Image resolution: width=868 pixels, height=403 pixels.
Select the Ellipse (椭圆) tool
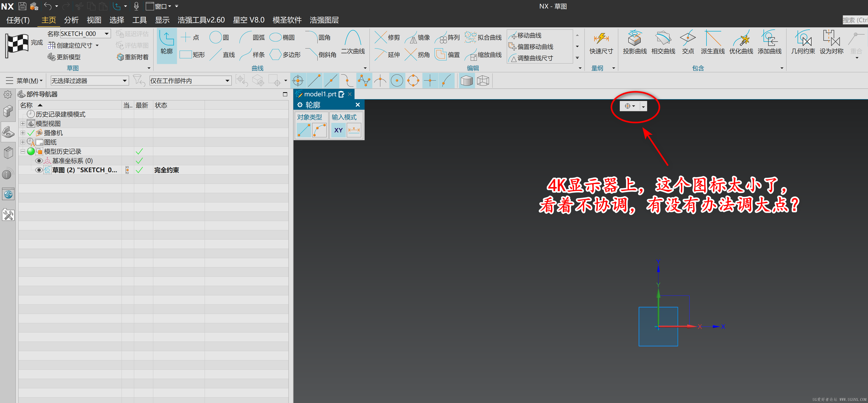282,37
